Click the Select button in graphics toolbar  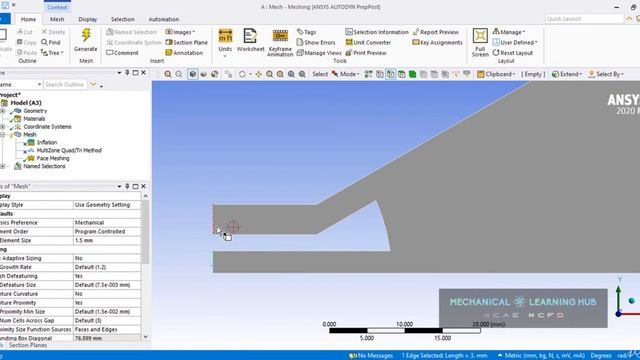(320, 74)
